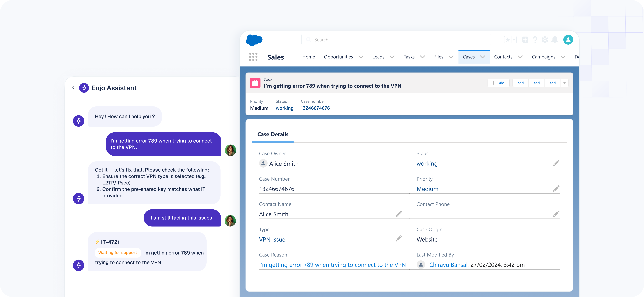Go back in Enjo Assistant chat
Image resolution: width=644 pixels, height=297 pixels.
tap(73, 88)
